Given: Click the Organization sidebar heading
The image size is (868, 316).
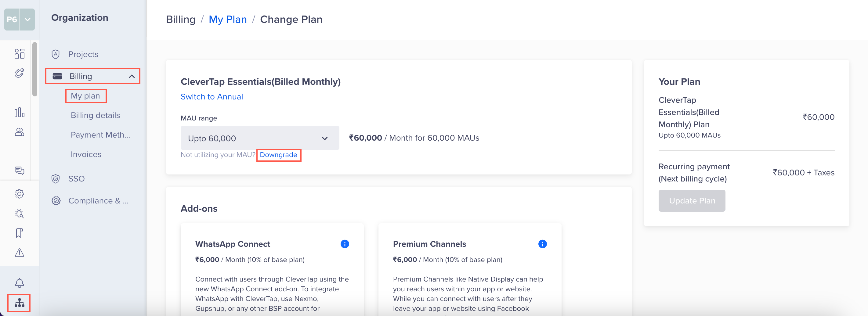Looking at the screenshot, I should pos(80,18).
